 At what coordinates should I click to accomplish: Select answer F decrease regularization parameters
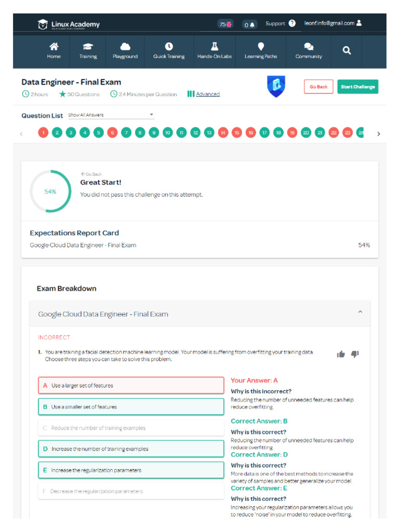point(131,491)
